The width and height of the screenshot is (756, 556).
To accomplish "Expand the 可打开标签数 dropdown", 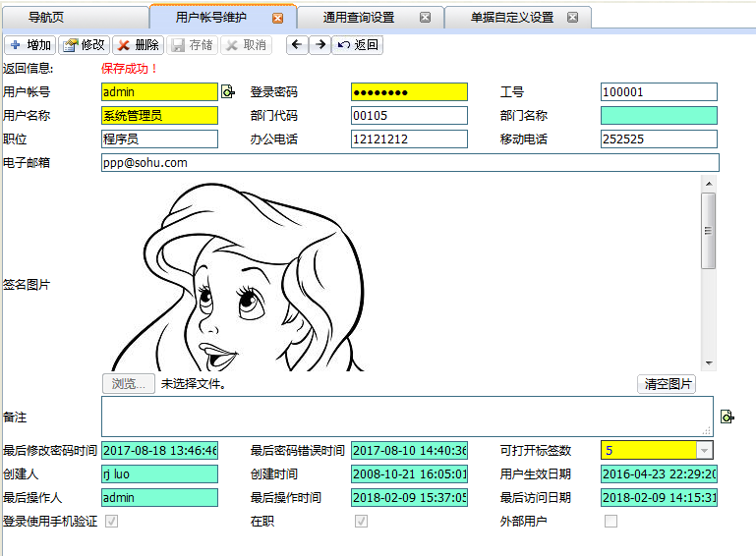I will tap(704, 451).
